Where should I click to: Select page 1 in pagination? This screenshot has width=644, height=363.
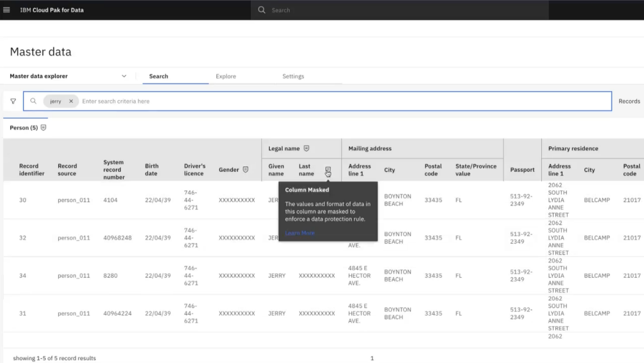coord(372,358)
